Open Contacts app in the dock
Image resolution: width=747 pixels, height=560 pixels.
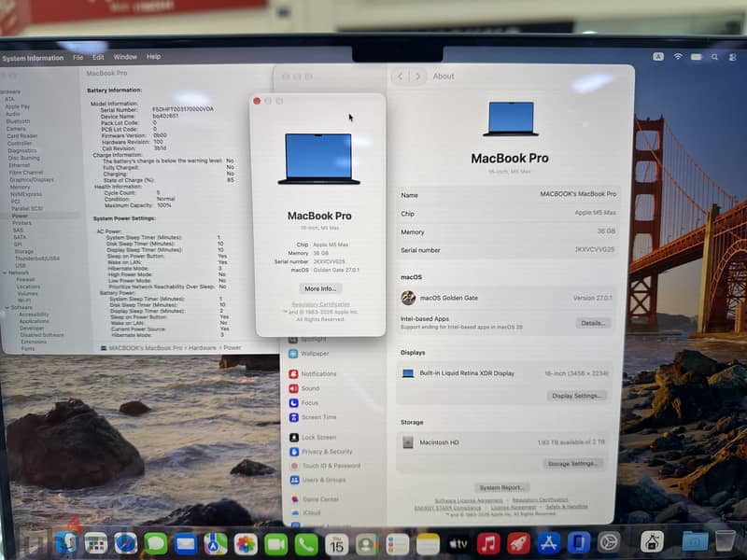pyautogui.click(x=367, y=544)
